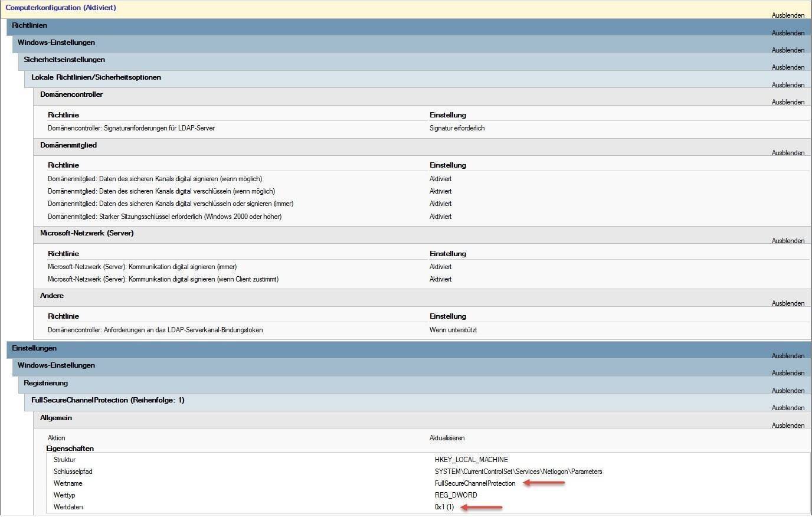Select the FullSecureChannelProtection Wertname value
812x517 pixels.
tap(474, 483)
